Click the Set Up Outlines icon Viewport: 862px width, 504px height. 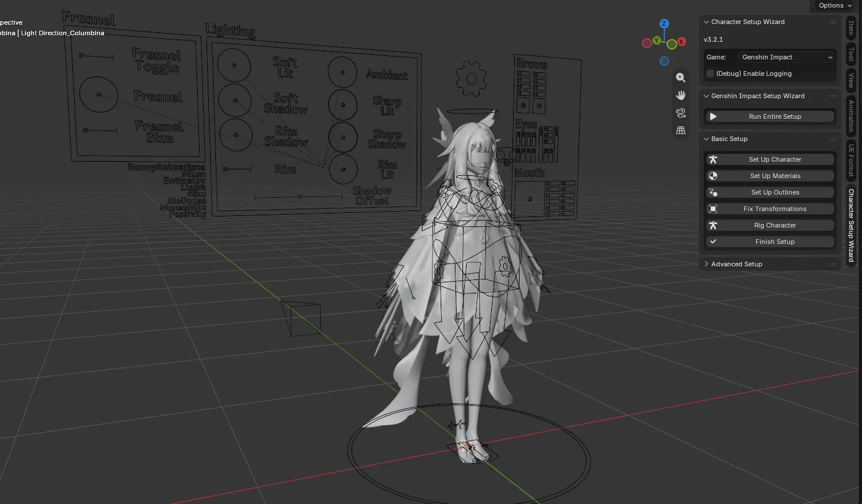(713, 192)
